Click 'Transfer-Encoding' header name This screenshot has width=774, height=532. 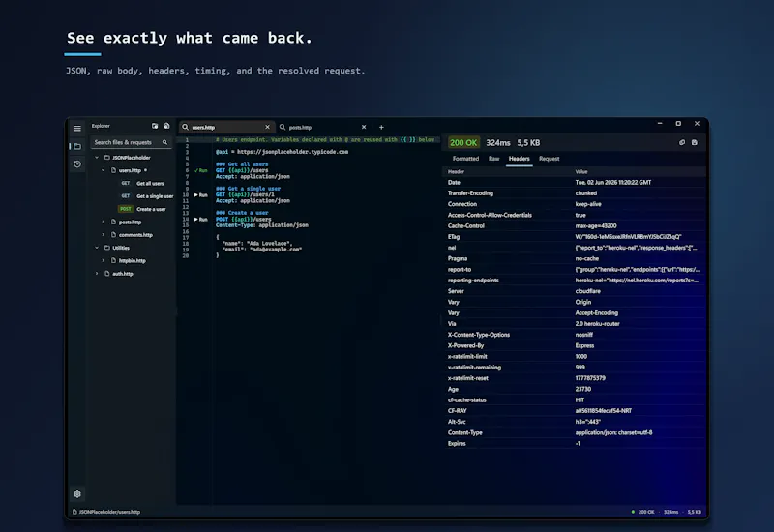(x=470, y=193)
